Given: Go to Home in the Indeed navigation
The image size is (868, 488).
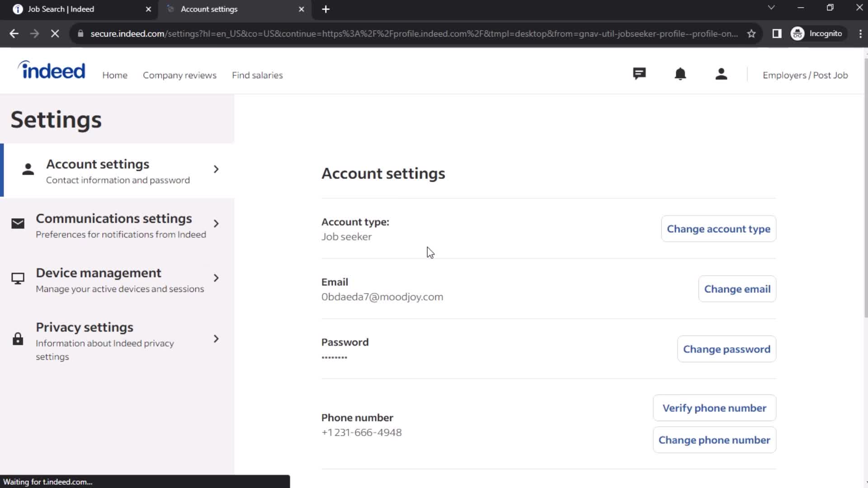Looking at the screenshot, I should tap(115, 75).
